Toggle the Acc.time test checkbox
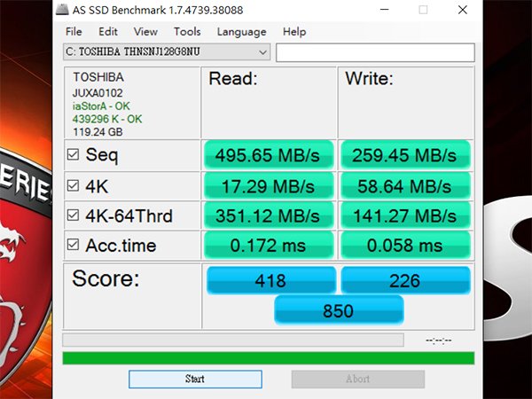This screenshot has height=399, width=532. [74, 245]
